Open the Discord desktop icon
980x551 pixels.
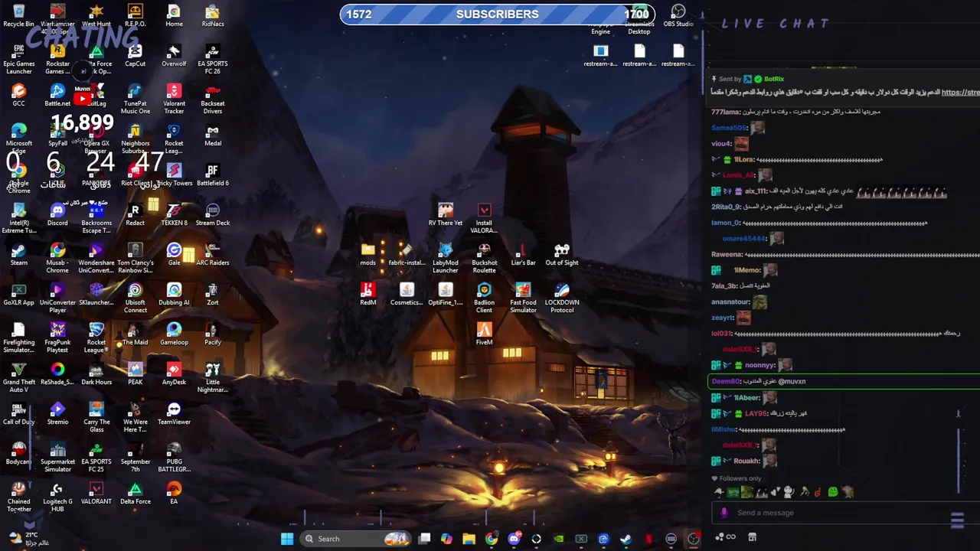coord(57,214)
